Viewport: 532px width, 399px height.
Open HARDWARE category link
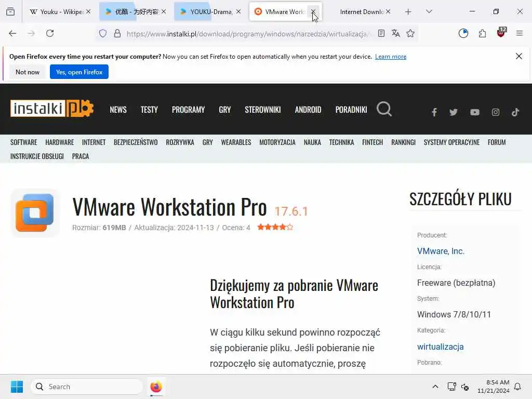point(60,142)
